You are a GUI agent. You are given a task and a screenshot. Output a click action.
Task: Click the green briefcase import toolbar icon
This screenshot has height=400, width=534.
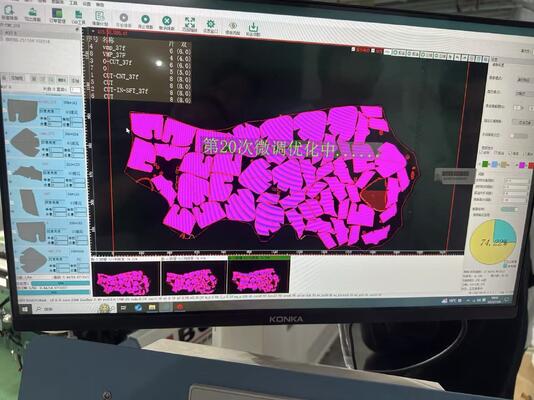tap(32, 12)
